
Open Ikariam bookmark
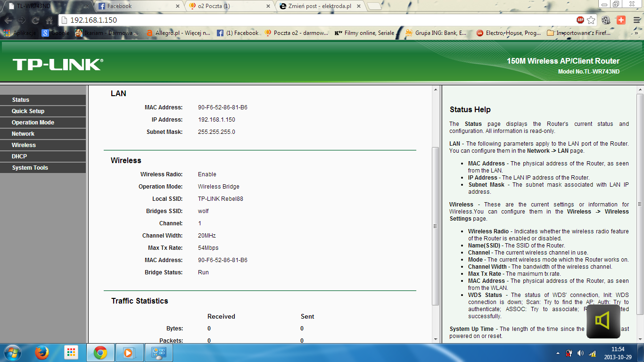(107, 33)
